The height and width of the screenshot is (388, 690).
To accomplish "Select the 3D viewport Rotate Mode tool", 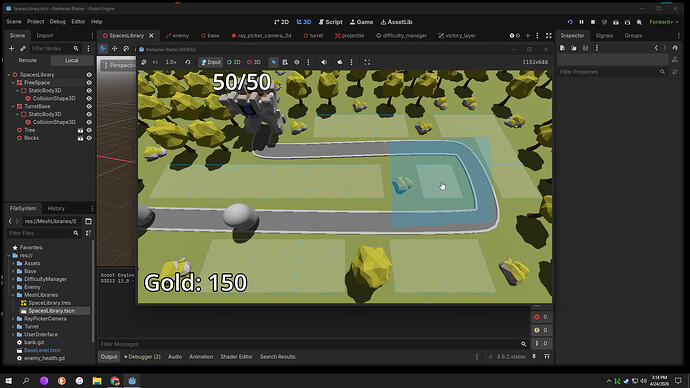I will tap(126, 49).
